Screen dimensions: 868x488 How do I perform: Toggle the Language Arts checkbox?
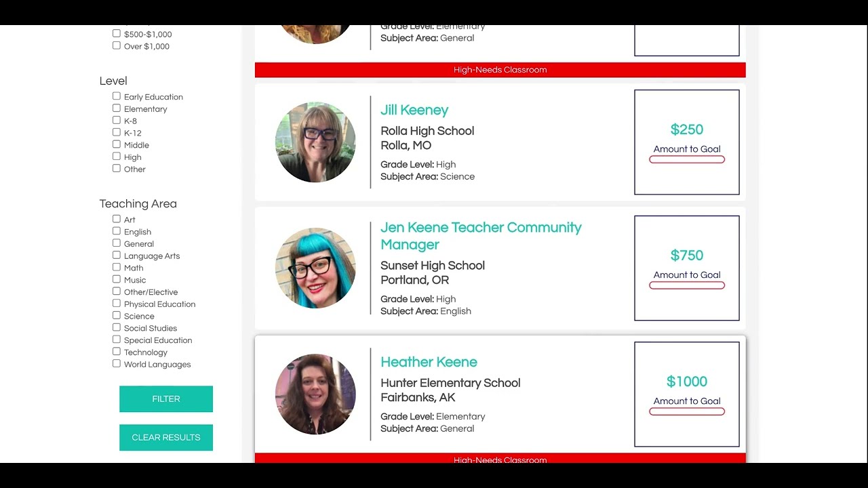117,255
